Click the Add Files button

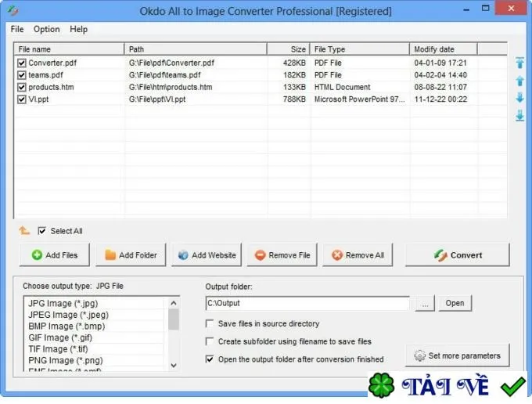[55, 255]
